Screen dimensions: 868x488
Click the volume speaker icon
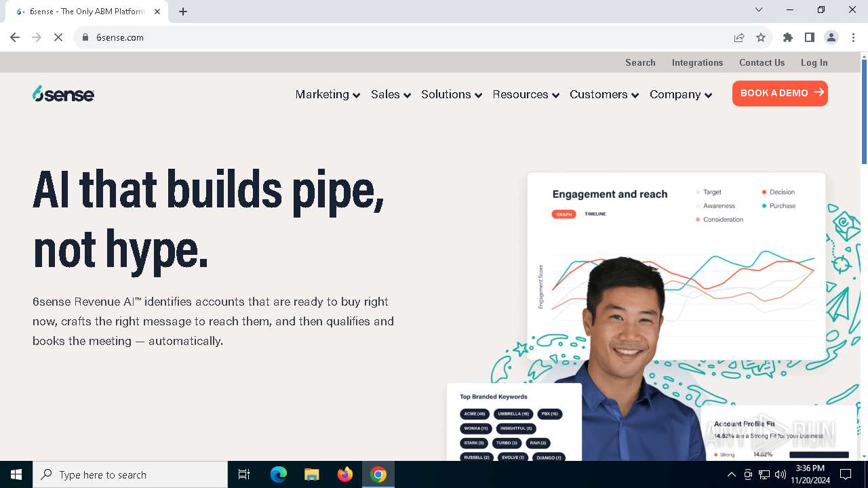coord(781,474)
